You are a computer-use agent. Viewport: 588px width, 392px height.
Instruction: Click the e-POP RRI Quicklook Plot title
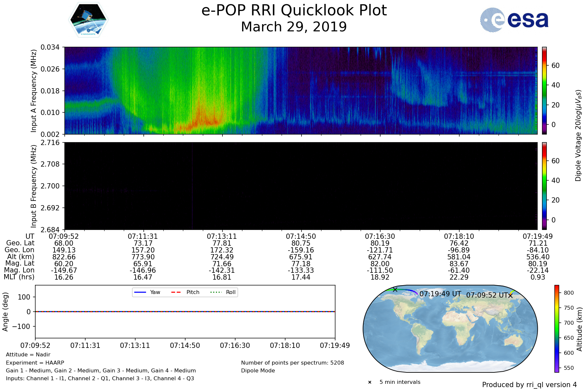click(294, 10)
